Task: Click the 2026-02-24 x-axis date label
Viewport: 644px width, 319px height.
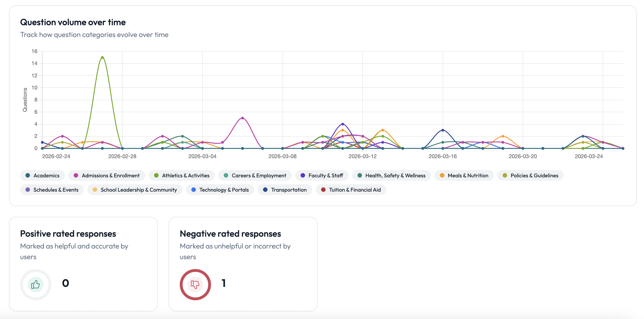Action: click(56, 156)
